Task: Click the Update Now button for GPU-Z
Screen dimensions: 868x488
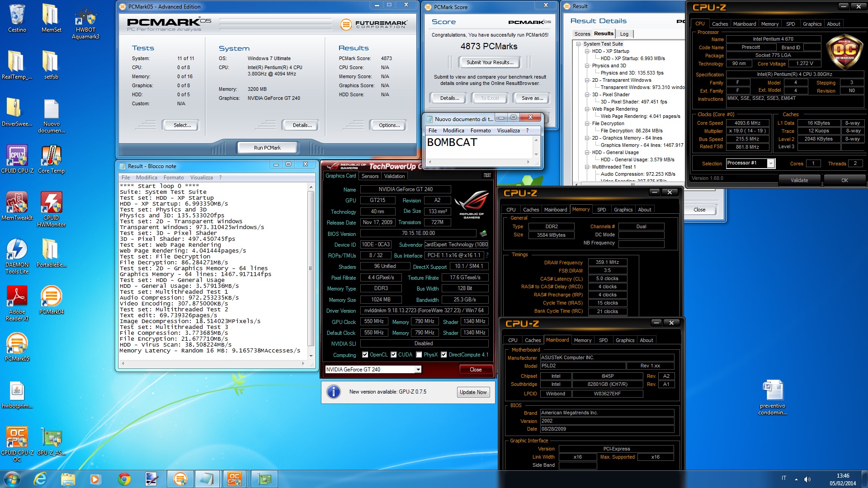Action: (x=473, y=392)
